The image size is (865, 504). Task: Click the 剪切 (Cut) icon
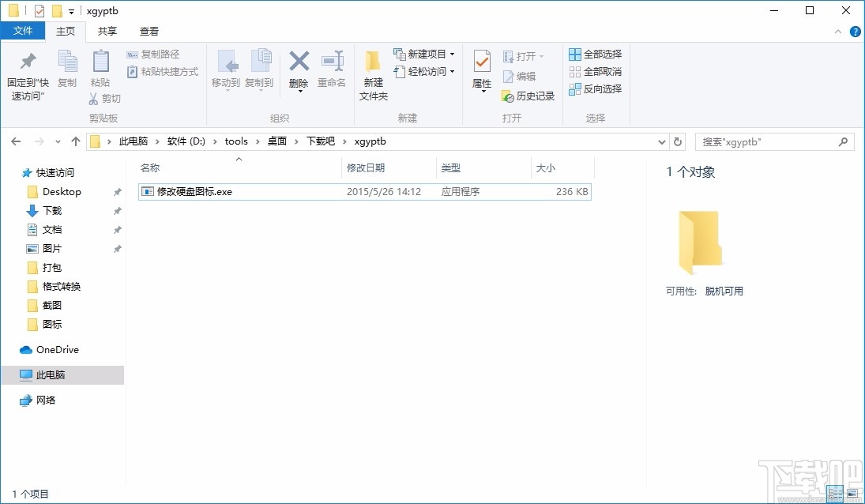(x=103, y=98)
